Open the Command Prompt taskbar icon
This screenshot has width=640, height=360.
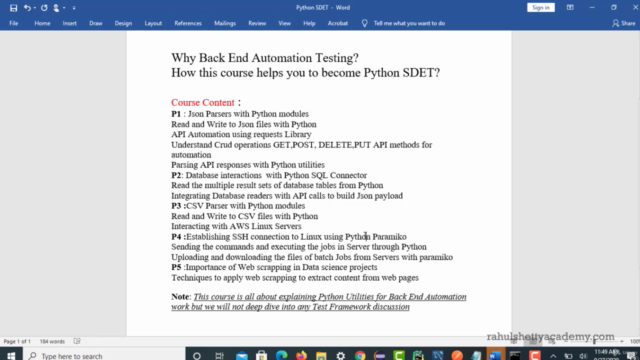515,356
